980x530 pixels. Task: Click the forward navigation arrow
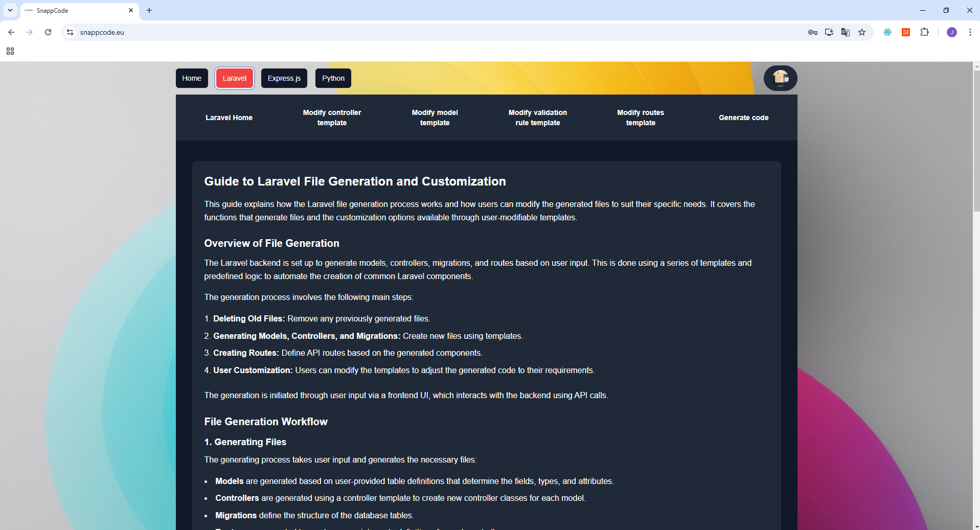(x=30, y=32)
